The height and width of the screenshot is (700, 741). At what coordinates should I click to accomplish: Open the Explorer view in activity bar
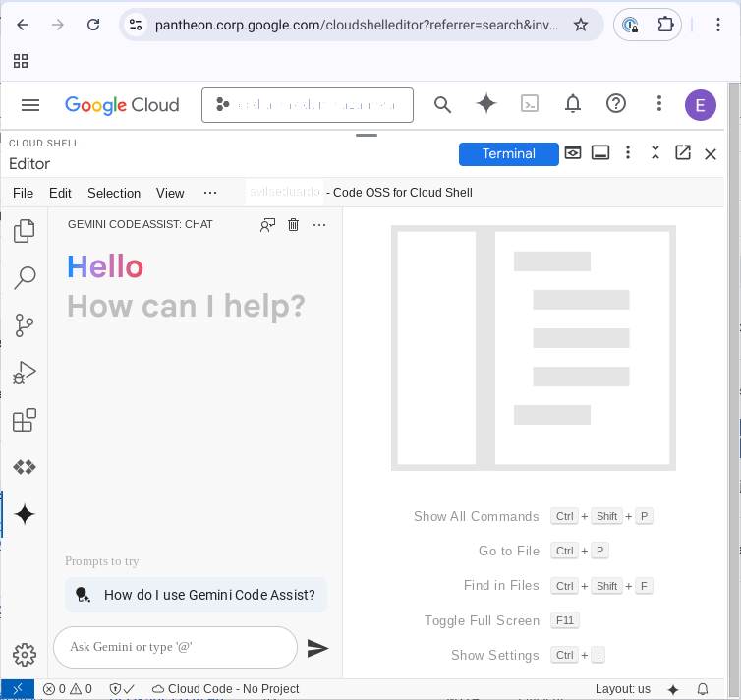click(x=25, y=232)
